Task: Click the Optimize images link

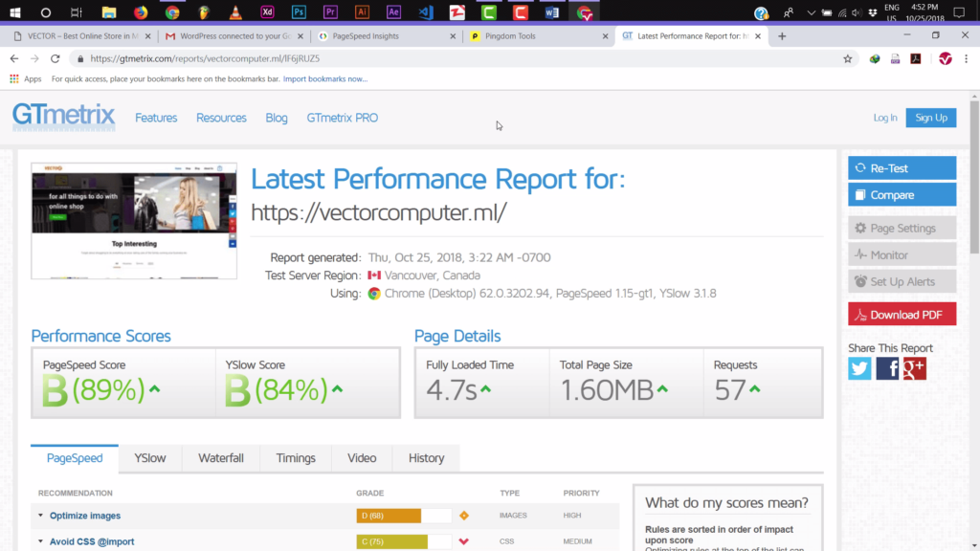Action: 85,516
